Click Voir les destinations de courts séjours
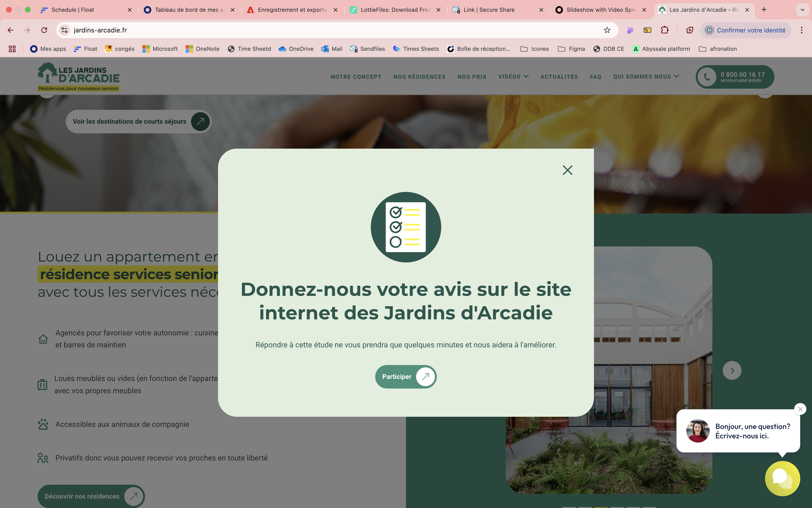This screenshot has width=812, height=508. 138,121
